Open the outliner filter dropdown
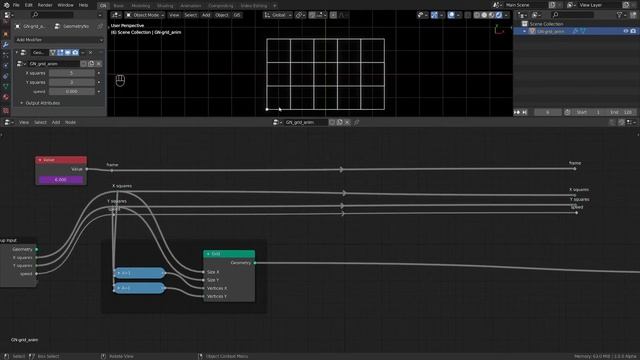Screen dimensions: 640x360 point(622,15)
